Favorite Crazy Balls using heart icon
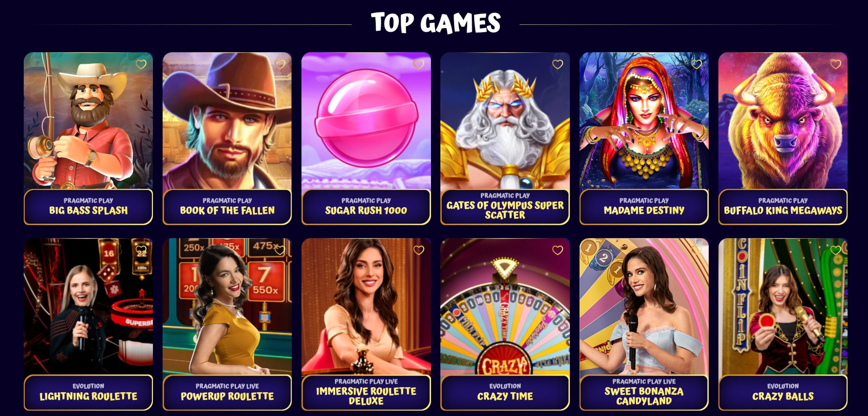 point(836,250)
